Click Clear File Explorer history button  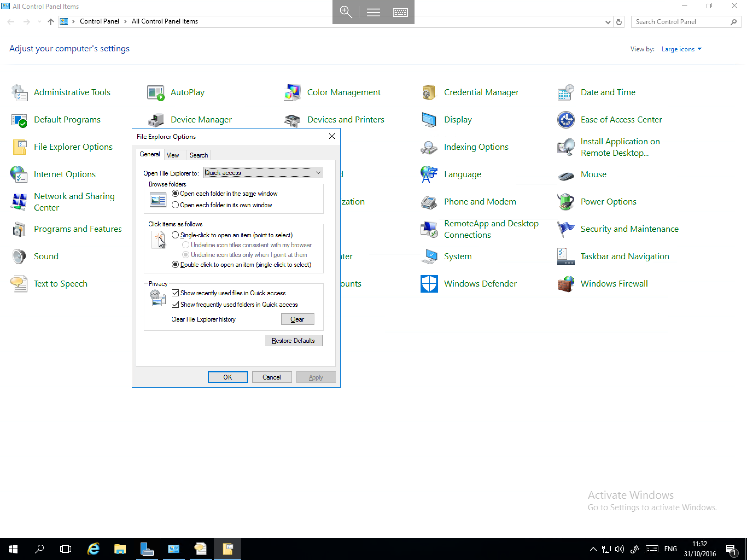[x=297, y=319]
